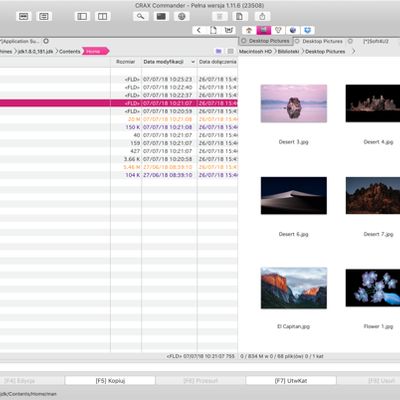Click the document page toolbar icon
The image size is (400, 400).
(240, 16)
